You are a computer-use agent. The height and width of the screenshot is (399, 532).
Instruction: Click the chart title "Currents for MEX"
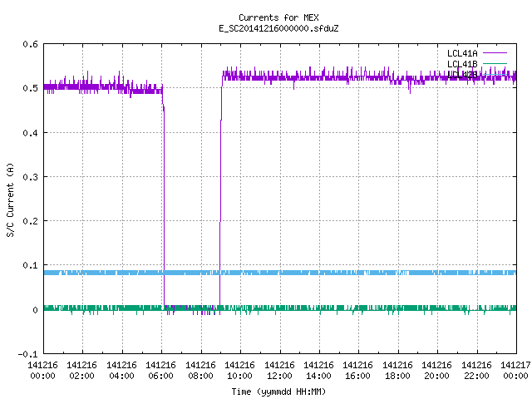click(278, 17)
